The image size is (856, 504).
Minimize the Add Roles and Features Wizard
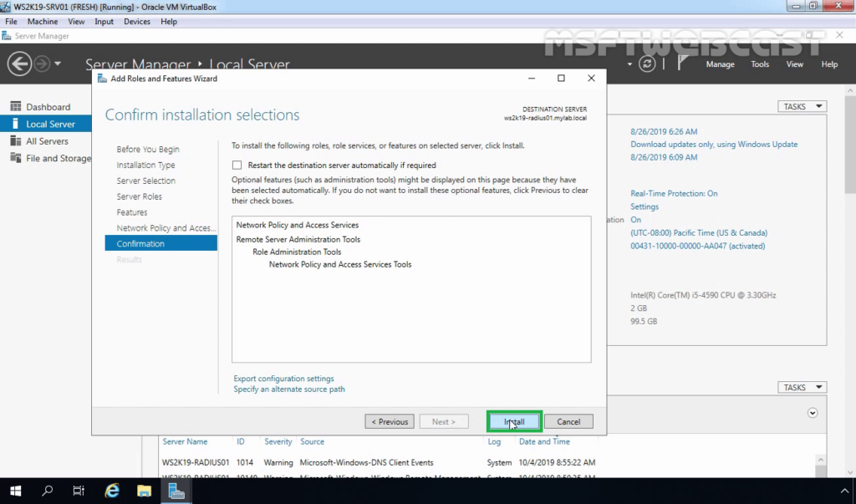(531, 78)
